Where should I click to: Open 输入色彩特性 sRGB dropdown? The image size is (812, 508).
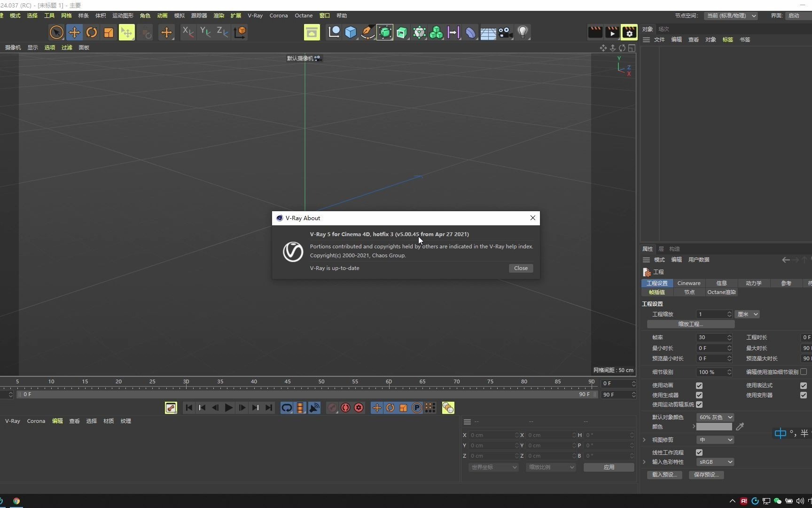click(x=715, y=462)
